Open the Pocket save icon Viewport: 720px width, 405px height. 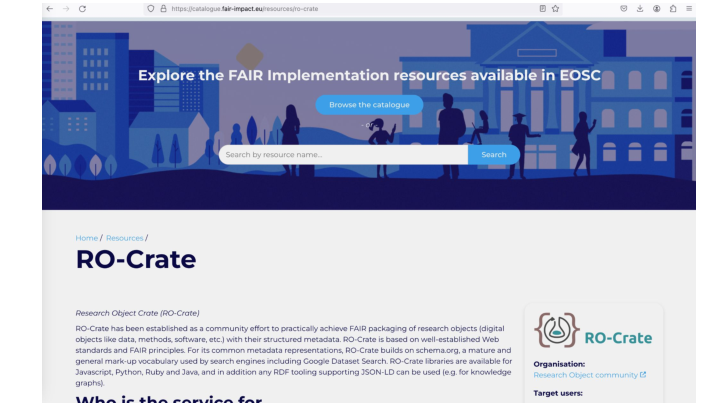[624, 9]
